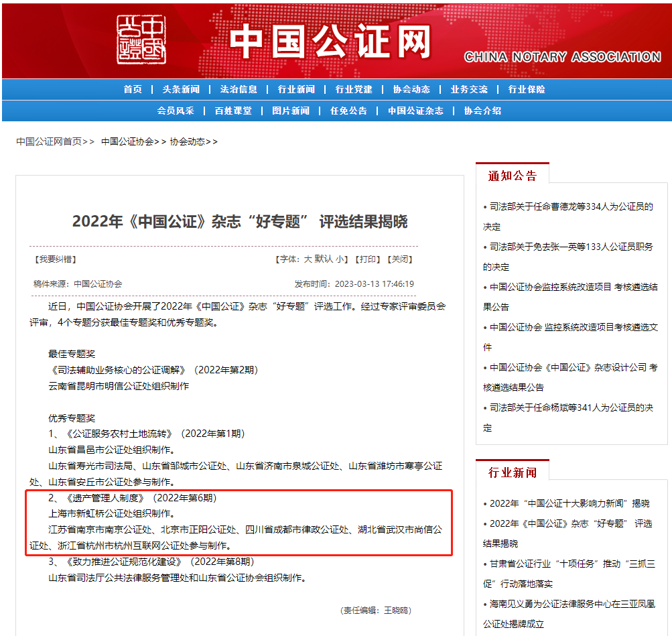Open 海南见义勇为公证法律服务中心 news link
672x636 pixels.
point(569,614)
